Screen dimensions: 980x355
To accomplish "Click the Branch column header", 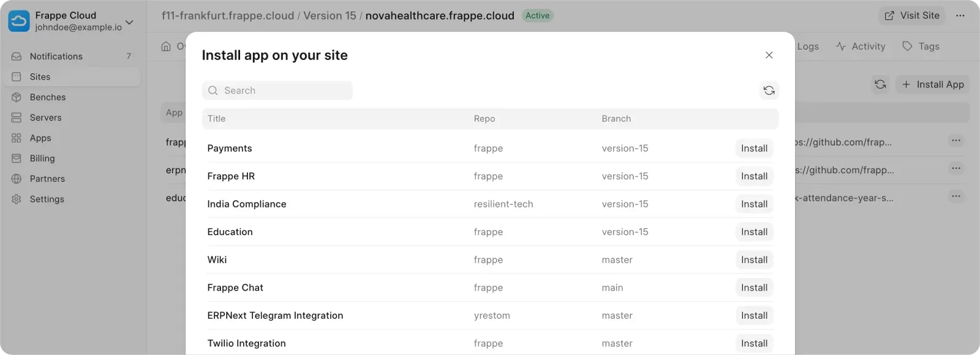I will tap(616, 119).
